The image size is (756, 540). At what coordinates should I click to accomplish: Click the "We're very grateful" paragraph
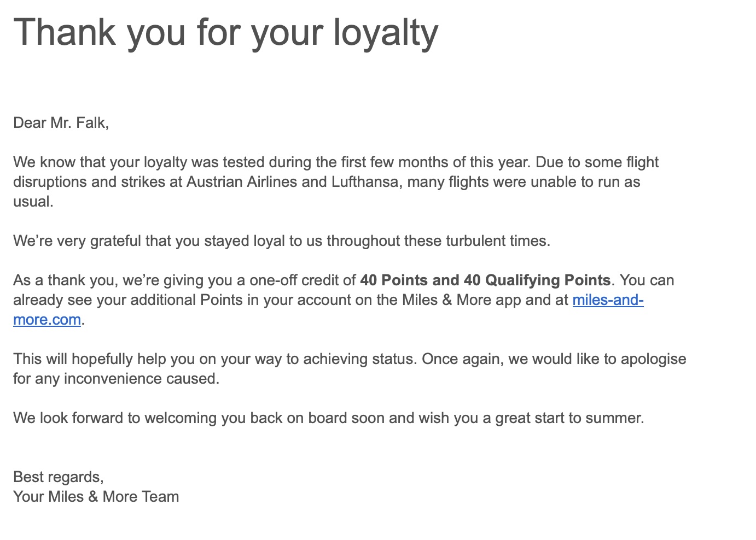tap(281, 241)
